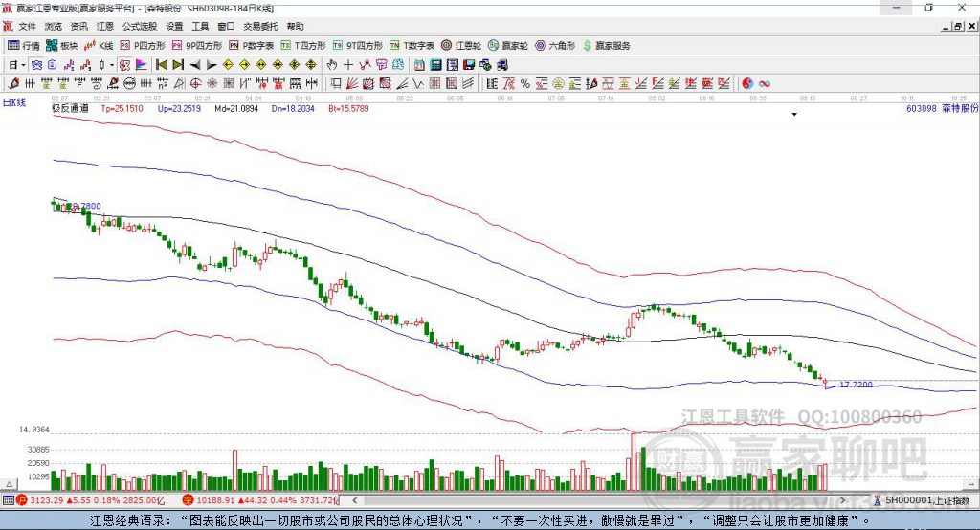Step chart left with black arrow

click(x=195, y=65)
